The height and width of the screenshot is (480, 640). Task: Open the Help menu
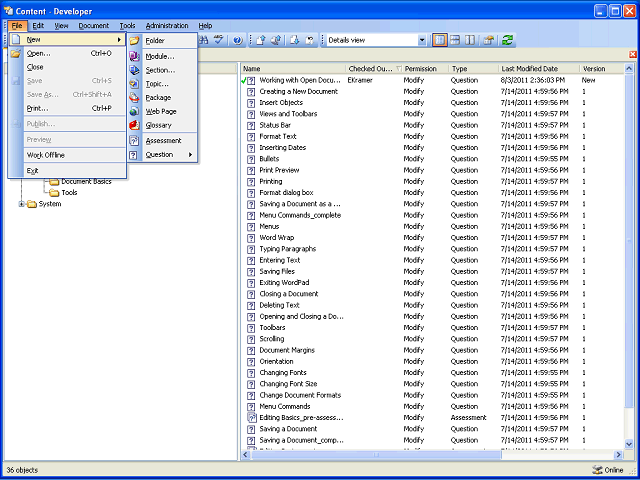[x=205, y=25]
